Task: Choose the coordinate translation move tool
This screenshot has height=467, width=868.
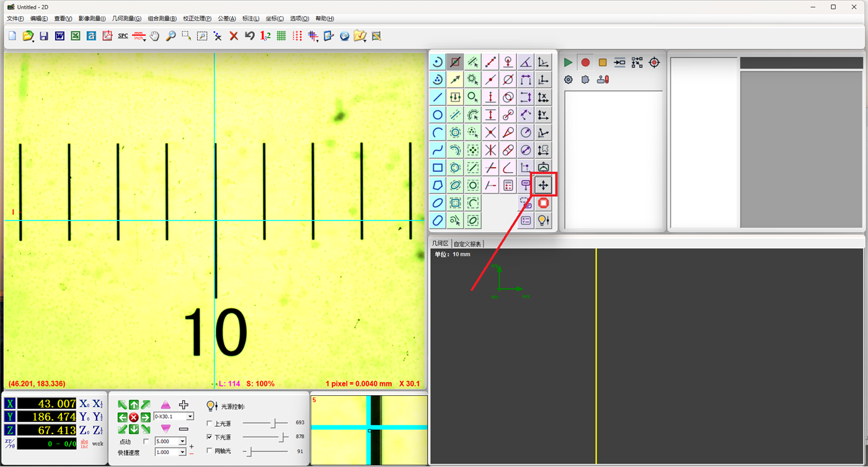Action: pyautogui.click(x=543, y=185)
